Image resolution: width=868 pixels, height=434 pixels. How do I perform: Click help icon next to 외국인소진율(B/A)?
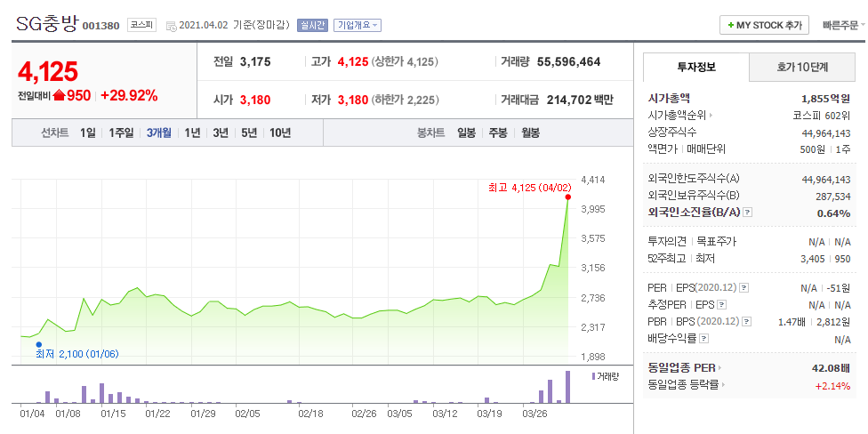(x=747, y=213)
